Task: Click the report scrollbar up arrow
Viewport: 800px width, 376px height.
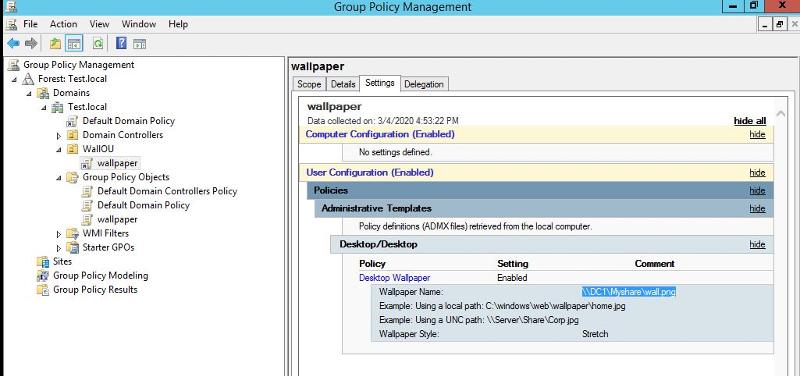Action: (780, 114)
